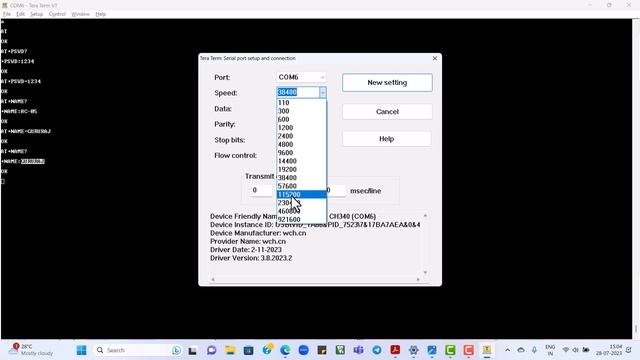The image size is (640, 360).
Task: Choose 9600 from the Speed list
Action: (301, 153)
